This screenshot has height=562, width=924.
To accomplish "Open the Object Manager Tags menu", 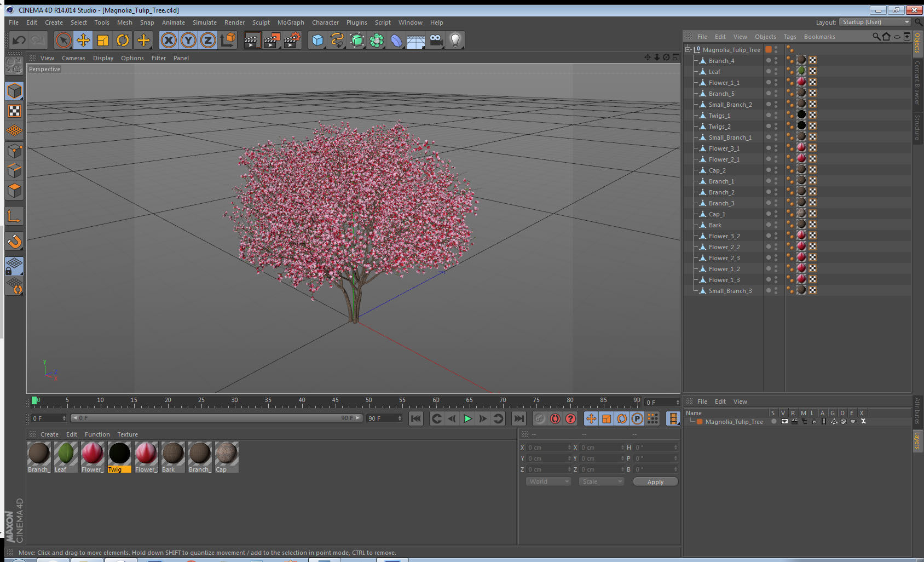I will pos(789,37).
